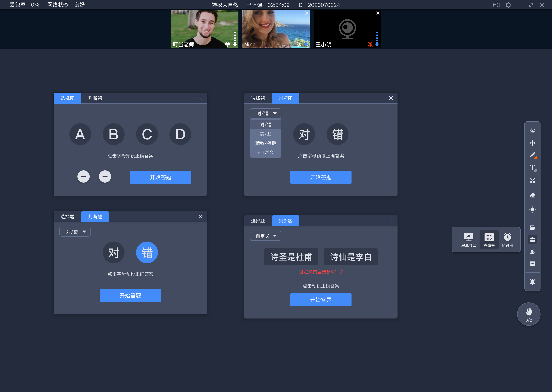The image size is (552, 392).
Task: Switch to 判断题 tab in top-left panel
Action: [94, 98]
